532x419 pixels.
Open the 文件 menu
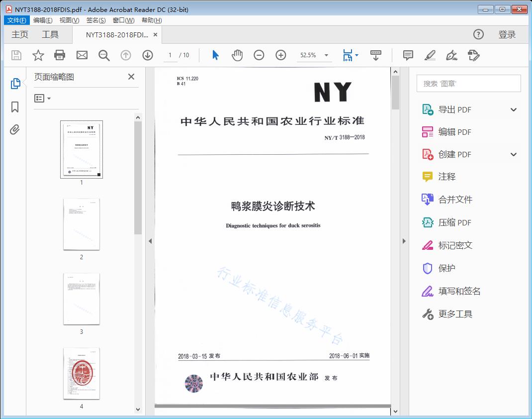(x=16, y=20)
